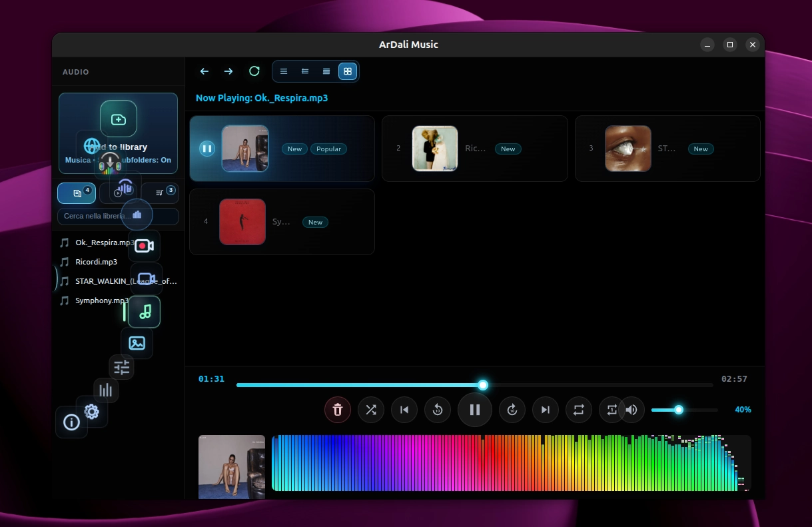Switch to the video camera section

pyautogui.click(x=147, y=278)
